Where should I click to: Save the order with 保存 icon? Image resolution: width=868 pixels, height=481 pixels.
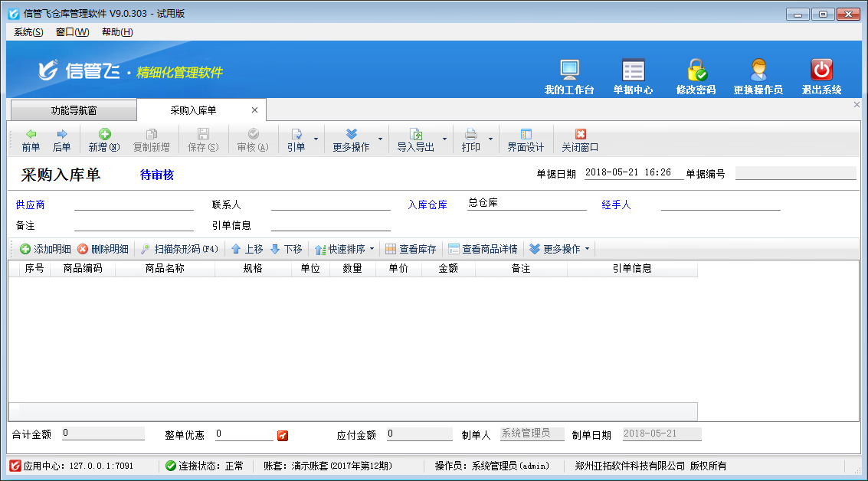[201, 139]
